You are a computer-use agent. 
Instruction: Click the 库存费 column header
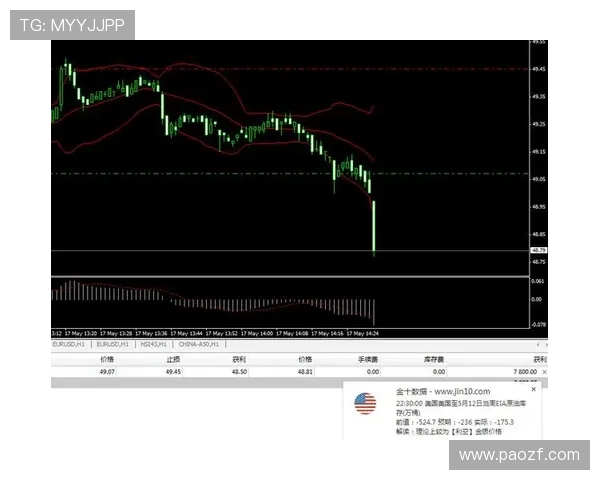tap(436, 358)
